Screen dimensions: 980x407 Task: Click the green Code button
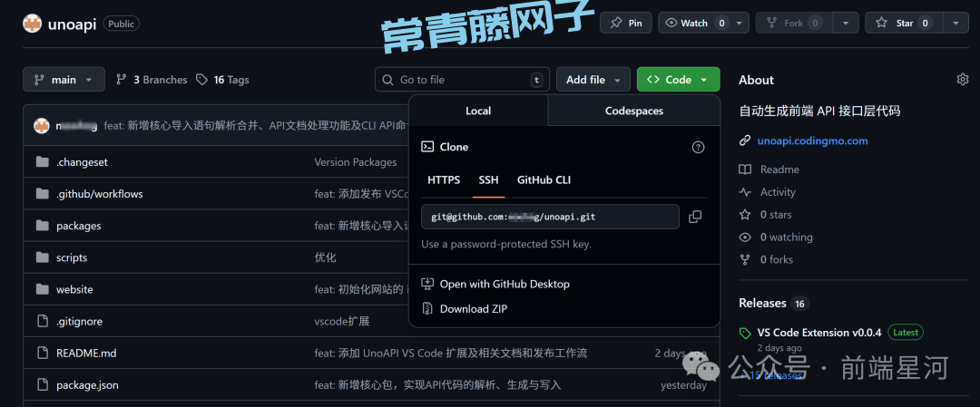[678, 80]
